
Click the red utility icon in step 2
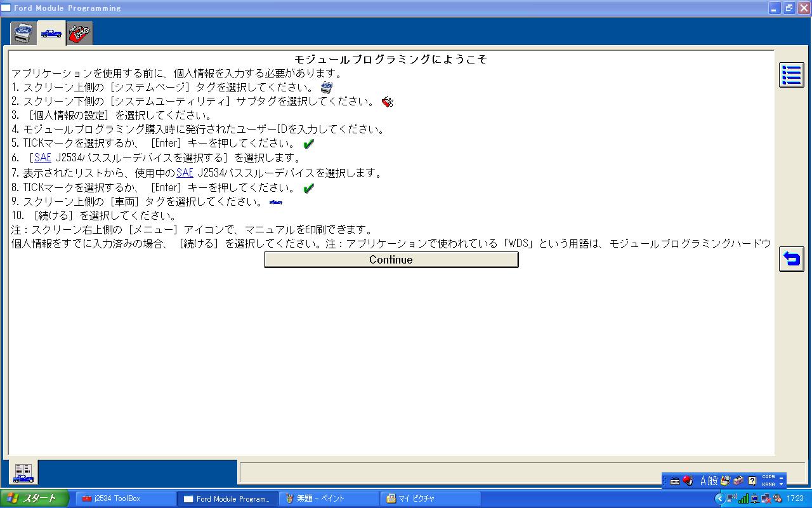point(388,102)
